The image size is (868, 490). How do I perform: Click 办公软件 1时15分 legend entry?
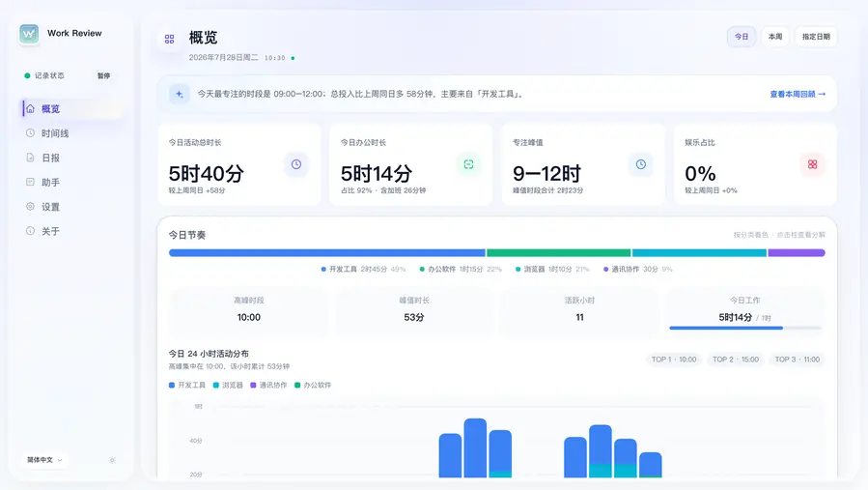pos(461,269)
